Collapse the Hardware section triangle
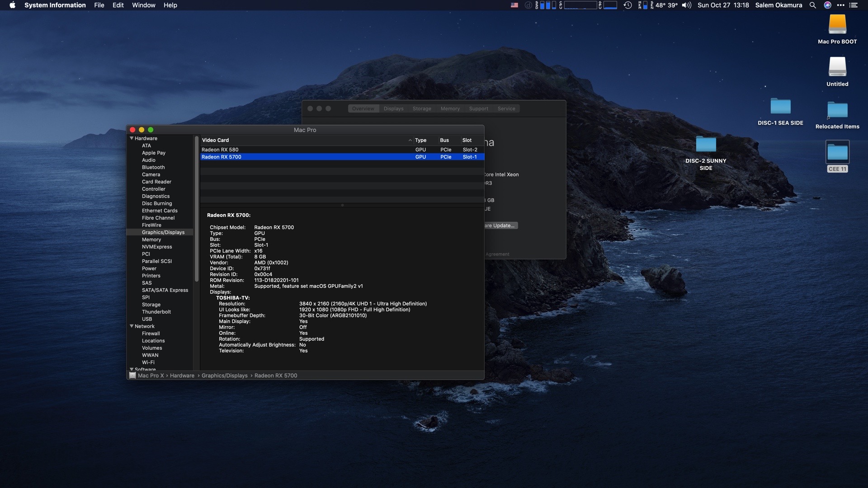Viewport: 868px width, 488px height. pos(132,138)
